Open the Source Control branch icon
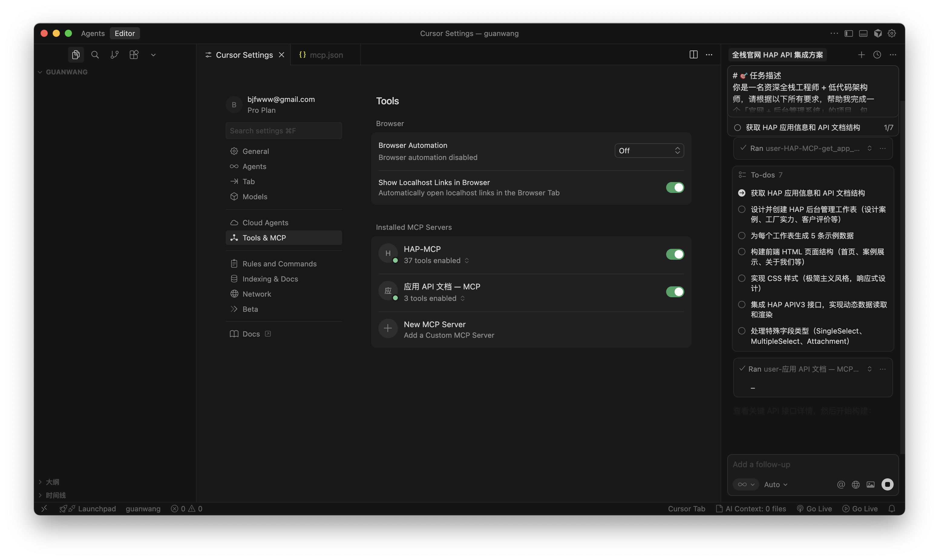This screenshot has height=560, width=939. coord(114,55)
